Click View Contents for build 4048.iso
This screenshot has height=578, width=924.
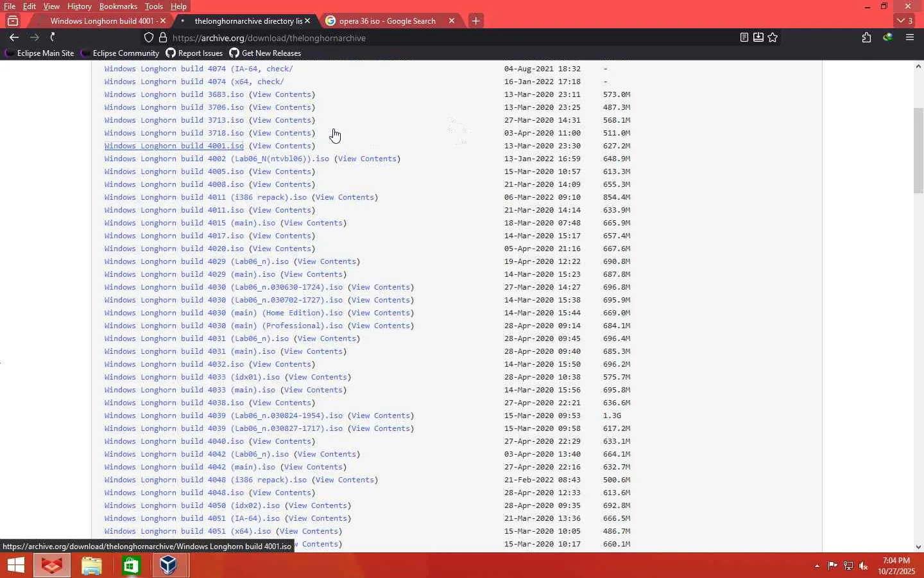coord(282,493)
